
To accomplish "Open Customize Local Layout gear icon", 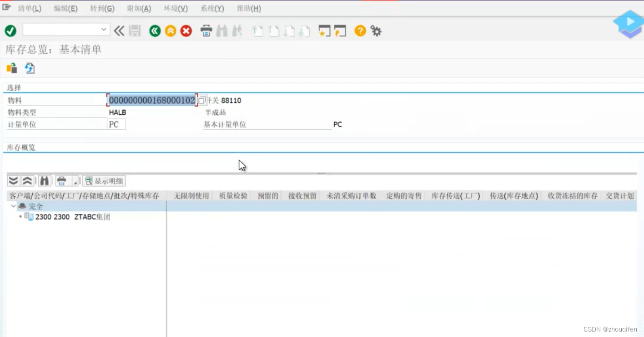I will tap(376, 31).
